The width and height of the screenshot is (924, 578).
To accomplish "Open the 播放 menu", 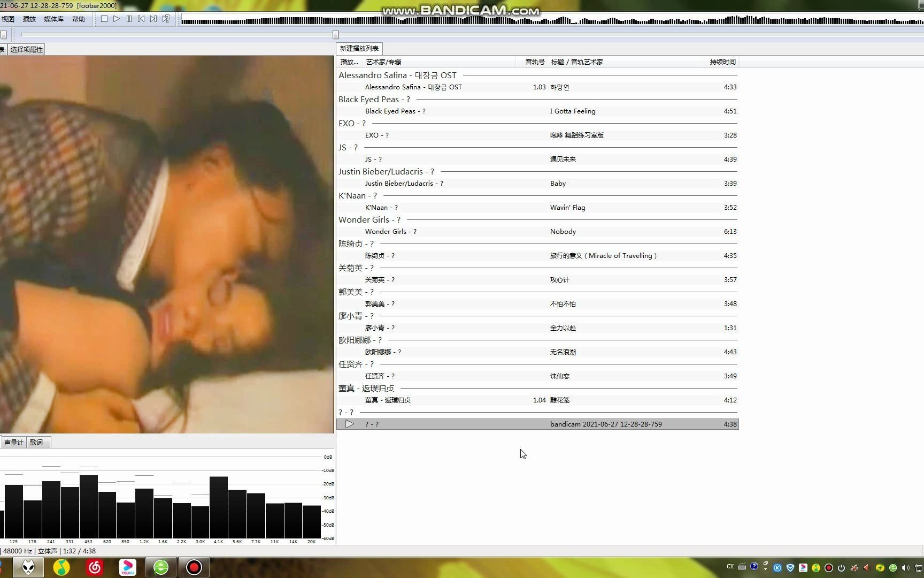I will (x=29, y=19).
